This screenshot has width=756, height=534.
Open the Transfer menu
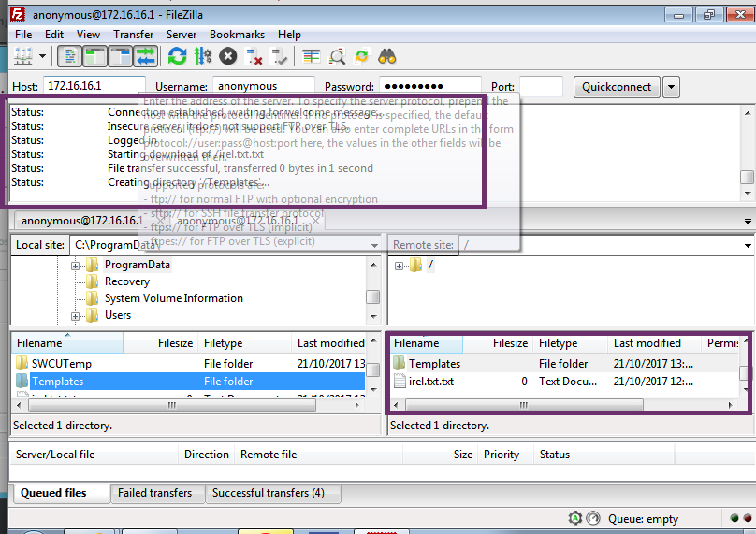133,35
